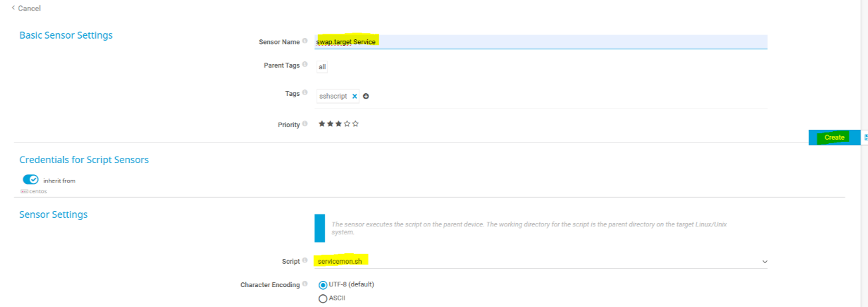The image size is (868, 307).
Task: Click the centos device icon
Action: coord(24,191)
